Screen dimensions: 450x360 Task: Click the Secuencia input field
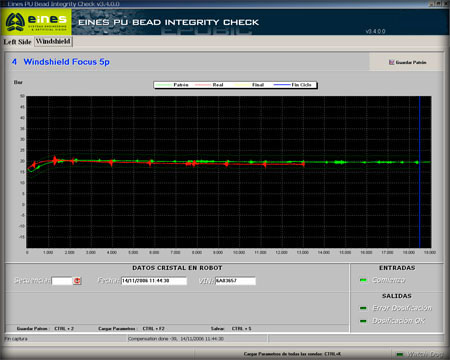(62, 281)
